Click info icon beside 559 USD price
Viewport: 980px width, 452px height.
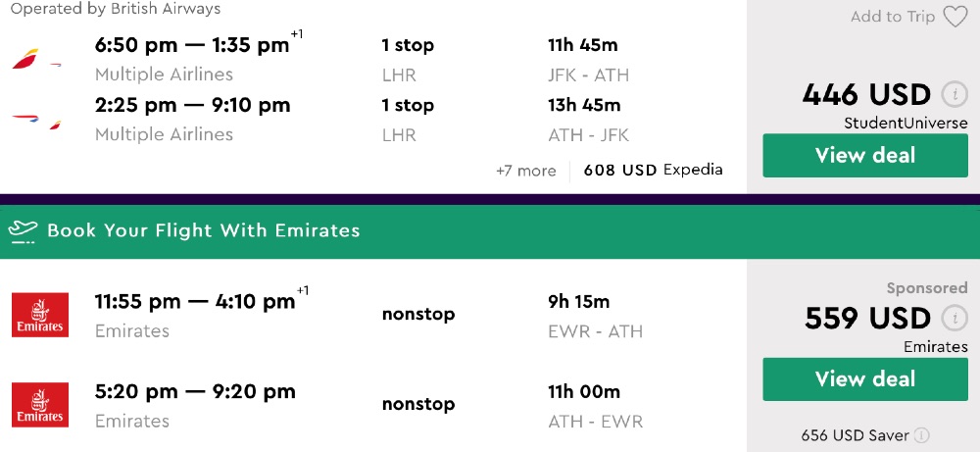[x=954, y=319]
